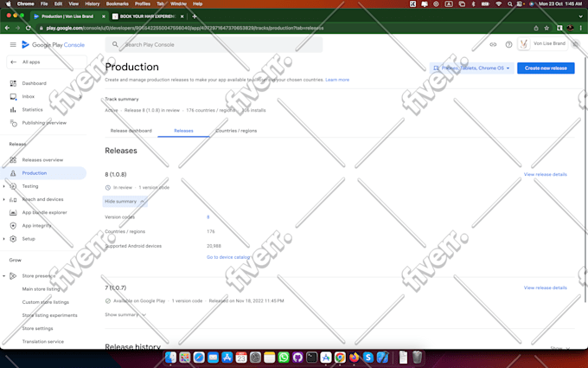Collapse the Store presence section
The image size is (588, 368).
(x=4, y=276)
